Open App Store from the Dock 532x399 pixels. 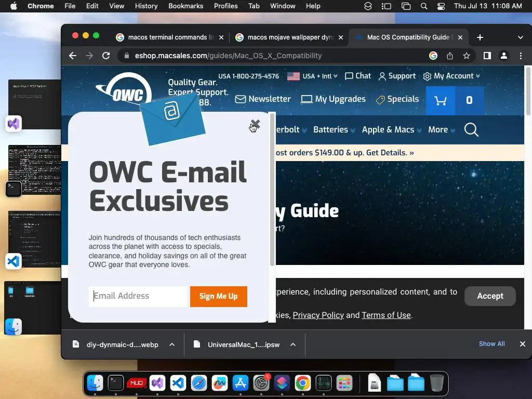point(240,383)
